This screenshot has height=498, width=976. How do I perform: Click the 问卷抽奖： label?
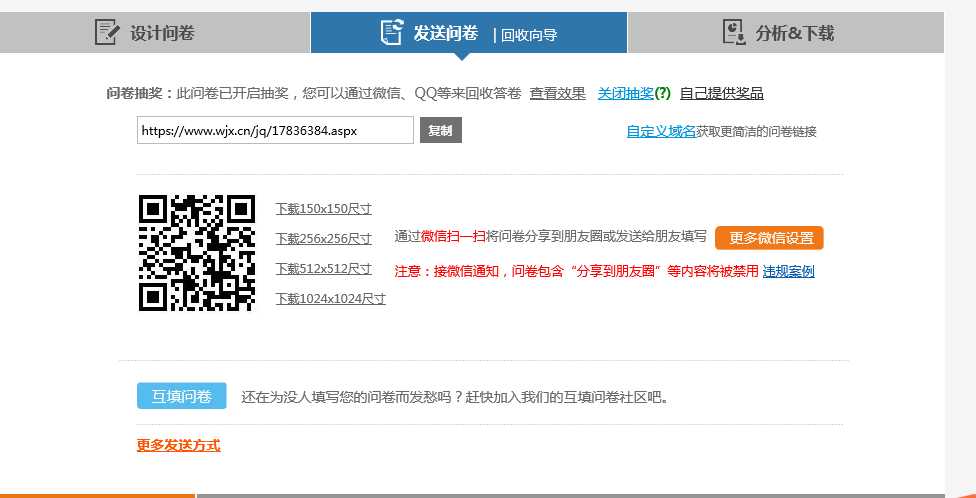click(x=140, y=93)
